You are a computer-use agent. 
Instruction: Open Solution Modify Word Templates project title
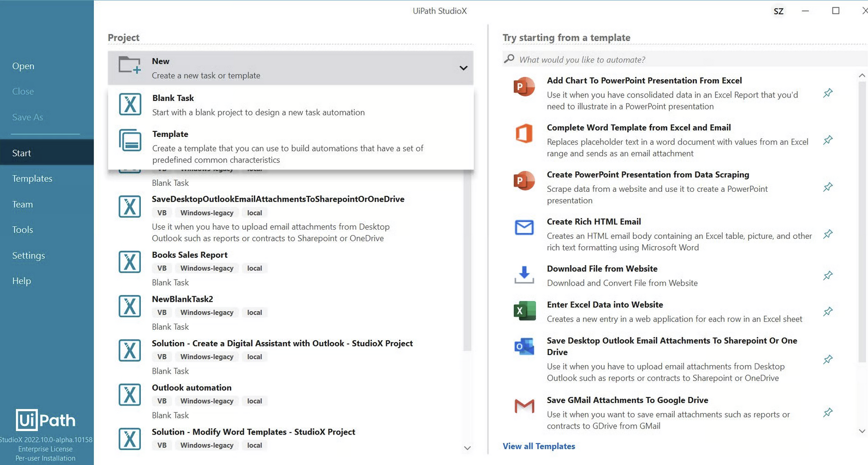(254, 432)
